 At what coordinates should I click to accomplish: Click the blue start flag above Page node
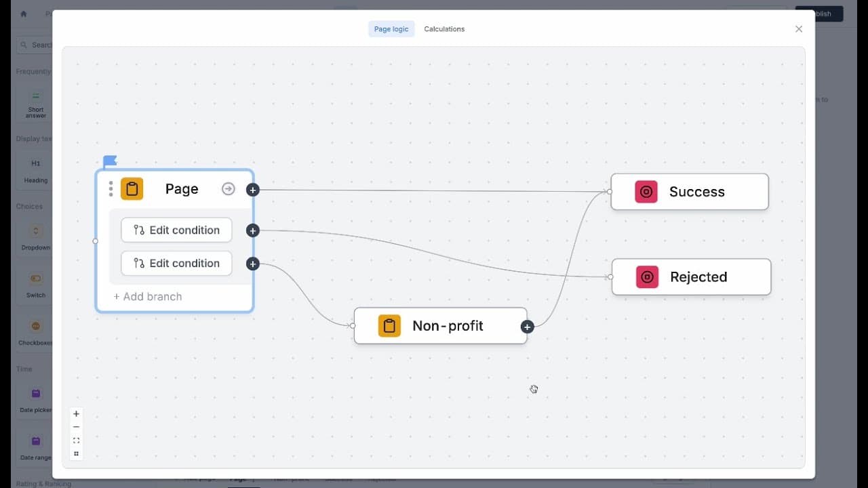click(110, 161)
